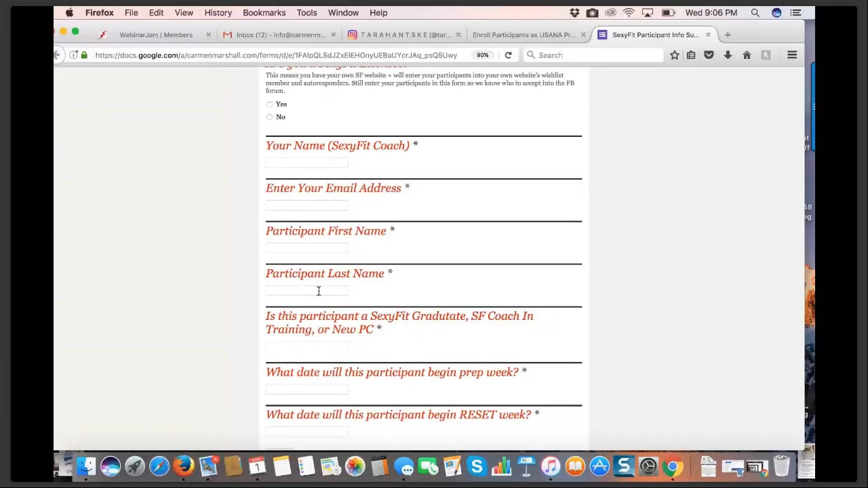Open Skype from the Dock
The width and height of the screenshot is (868, 488).
pyautogui.click(x=477, y=466)
